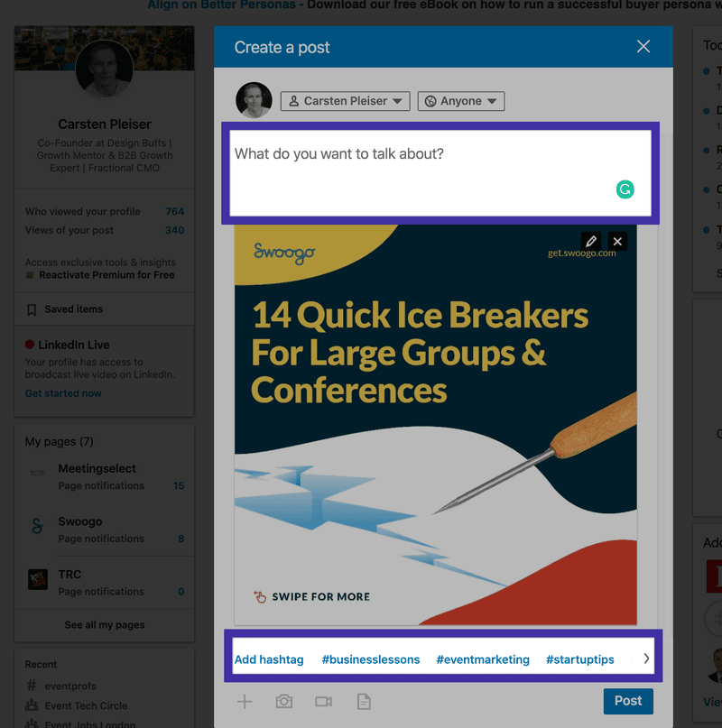This screenshot has width=722, height=728.
Task: Add the #businesslessons hashtag
Action: coord(371,659)
